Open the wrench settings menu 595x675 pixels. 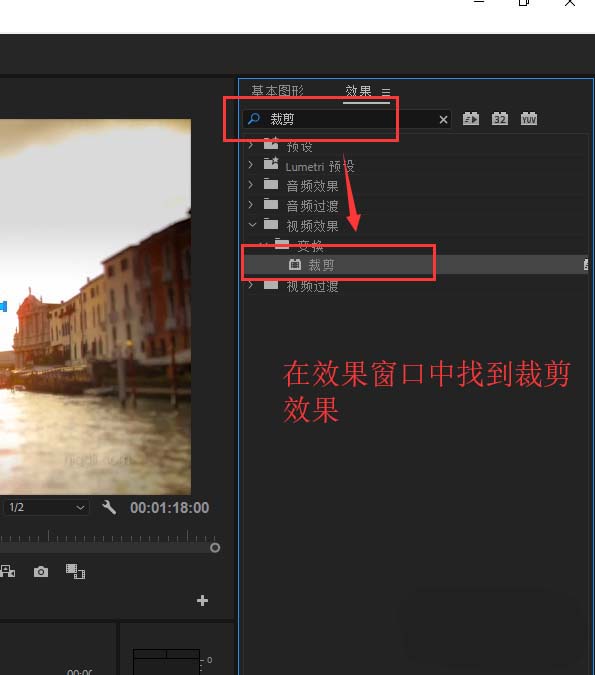click(109, 508)
